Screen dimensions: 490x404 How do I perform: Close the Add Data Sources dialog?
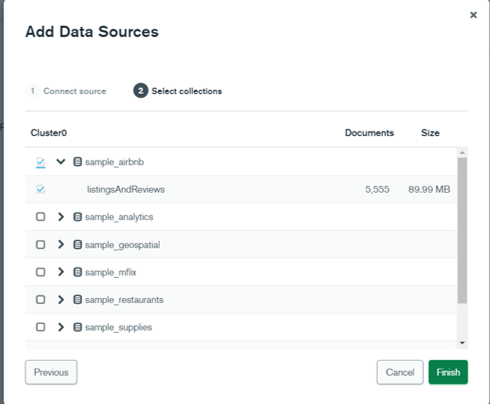pyautogui.click(x=473, y=15)
